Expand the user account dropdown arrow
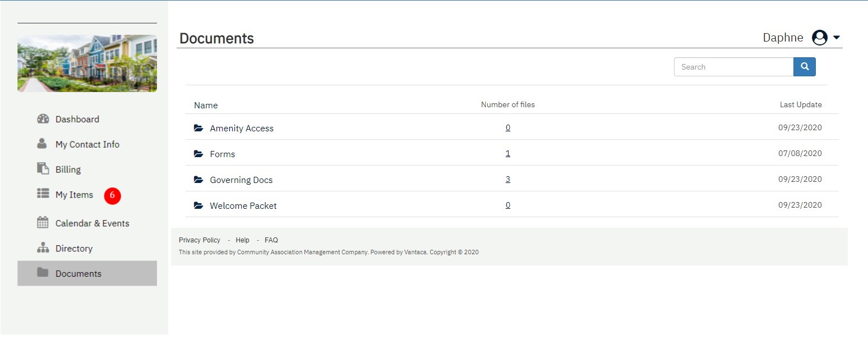Screen dimensions: 868x339 [x=837, y=38]
